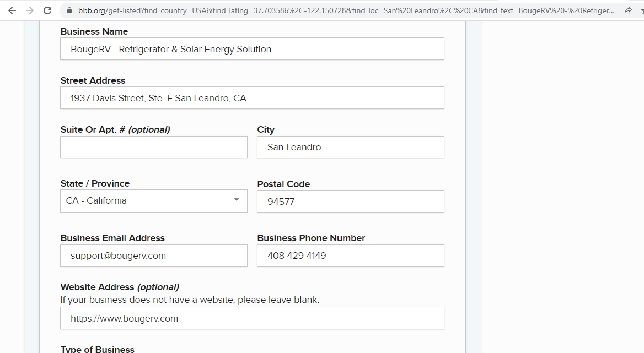Edit the Website Address field
Image resolution: width=644 pixels, height=353 pixels.
coord(252,318)
